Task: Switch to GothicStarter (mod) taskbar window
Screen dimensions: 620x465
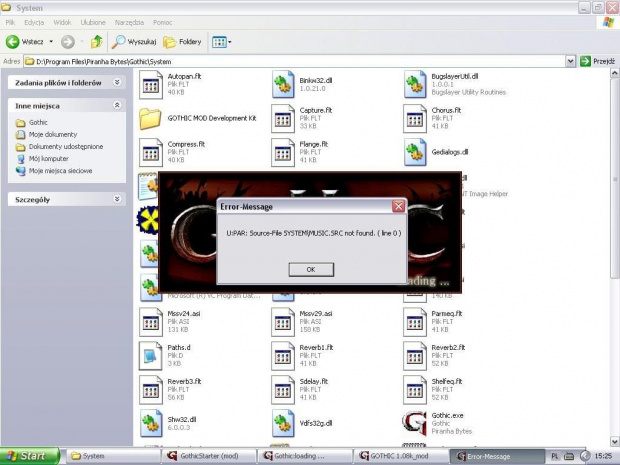Action: pos(209,456)
